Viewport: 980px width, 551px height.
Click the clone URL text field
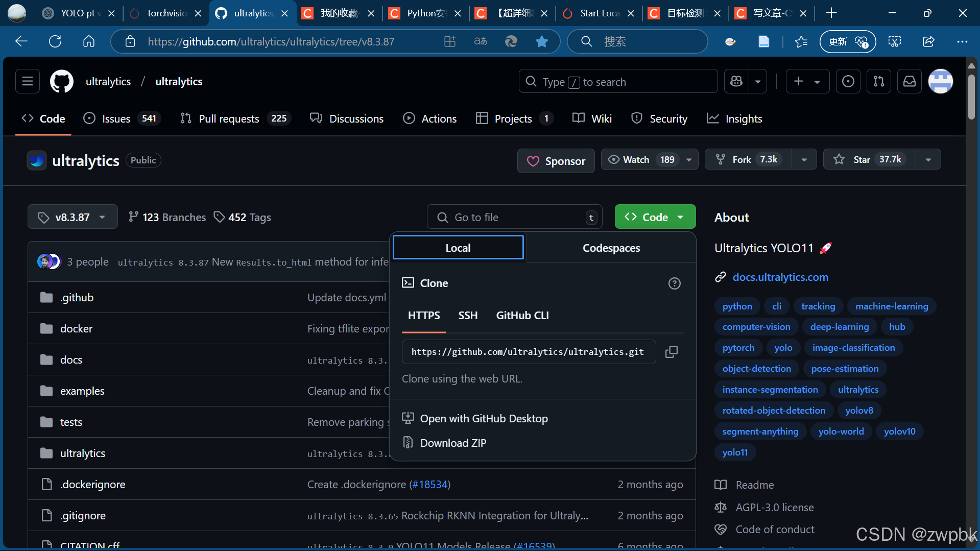pyautogui.click(x=529, y=352)
